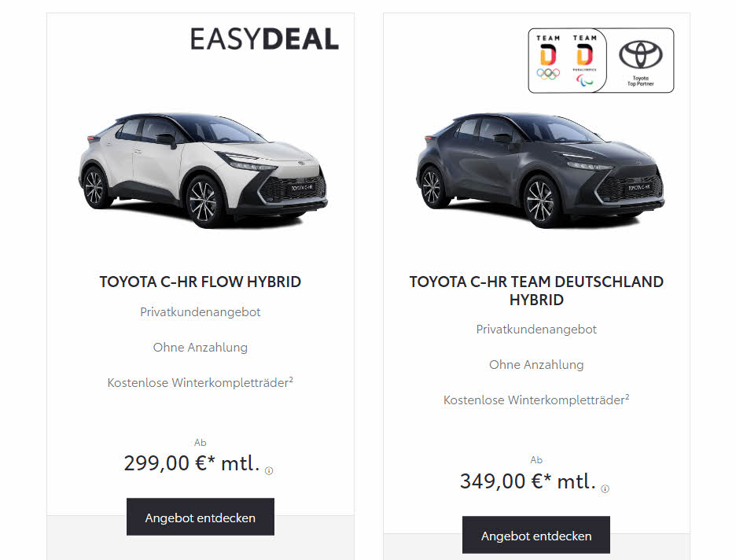This screenshot has height=560, width=736.
Task: Click the EASYDEAL logo
Action: (264, 39)
